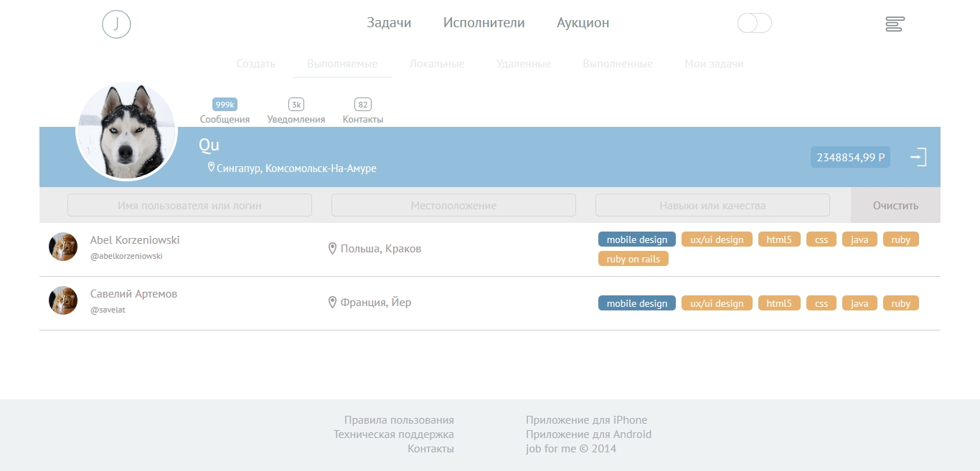Click the circular J logo icon
The image size is (980, 471).
[116, 24]
